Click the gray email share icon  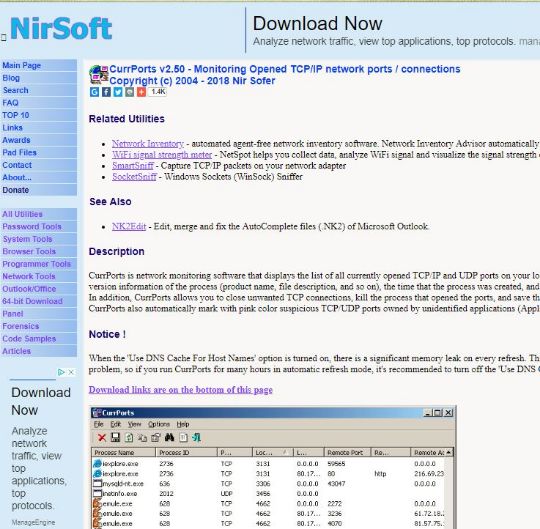tap(129, 92)
